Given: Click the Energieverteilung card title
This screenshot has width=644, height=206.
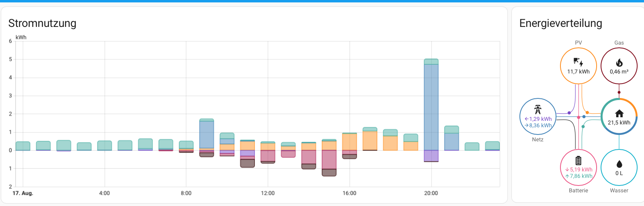Looking at the screenshot, I should point(560,23).
